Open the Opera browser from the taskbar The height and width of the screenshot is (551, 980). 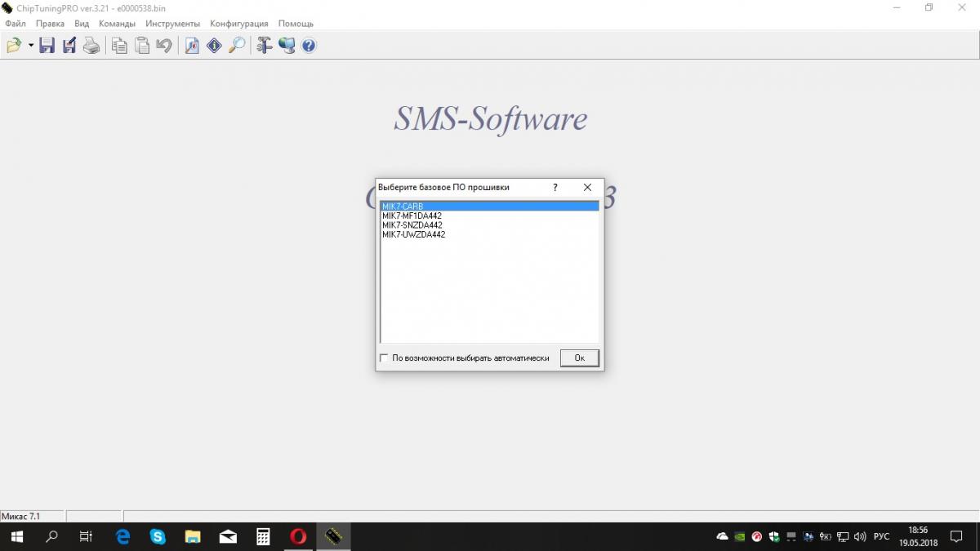click(x=298, y=536)
